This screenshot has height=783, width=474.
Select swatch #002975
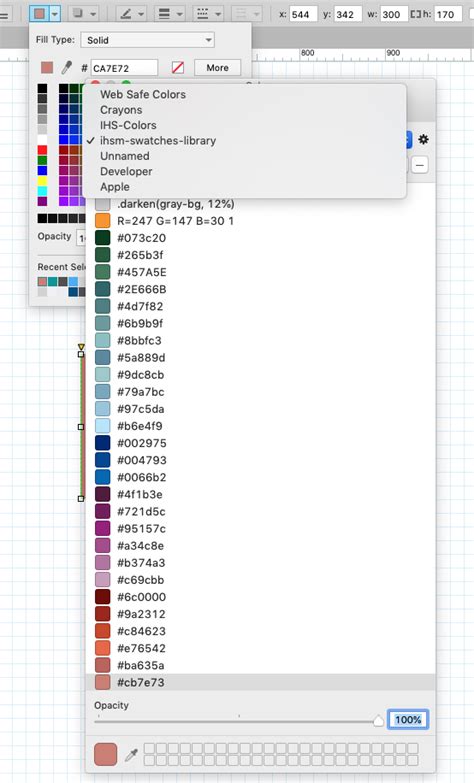point(260,443)
